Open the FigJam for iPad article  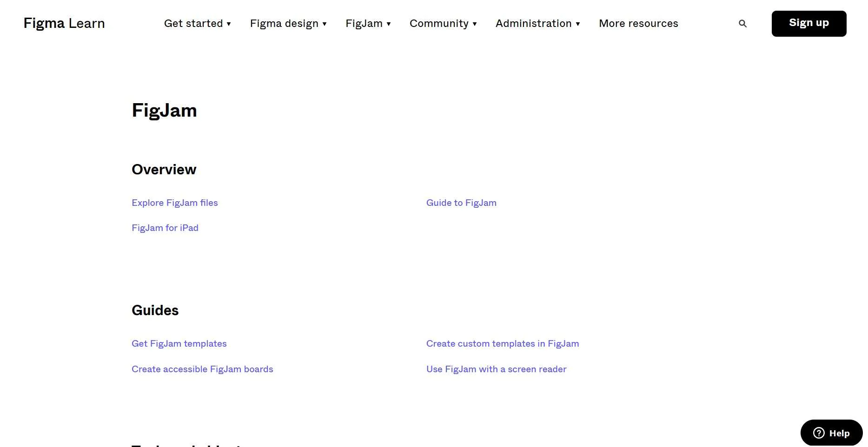(x=165, y=228)
